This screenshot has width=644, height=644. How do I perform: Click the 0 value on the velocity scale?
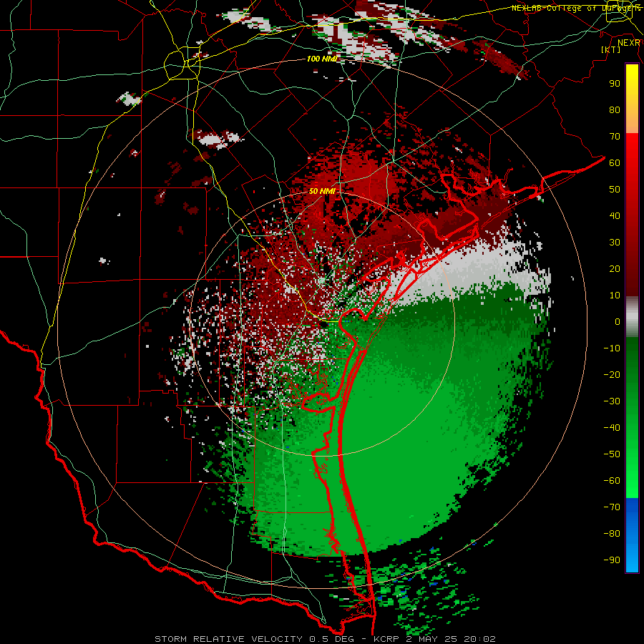(x=618, y=321)
